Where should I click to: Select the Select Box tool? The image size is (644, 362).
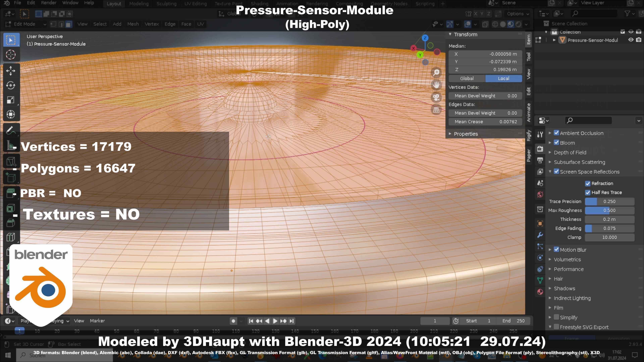coord(11,40)
